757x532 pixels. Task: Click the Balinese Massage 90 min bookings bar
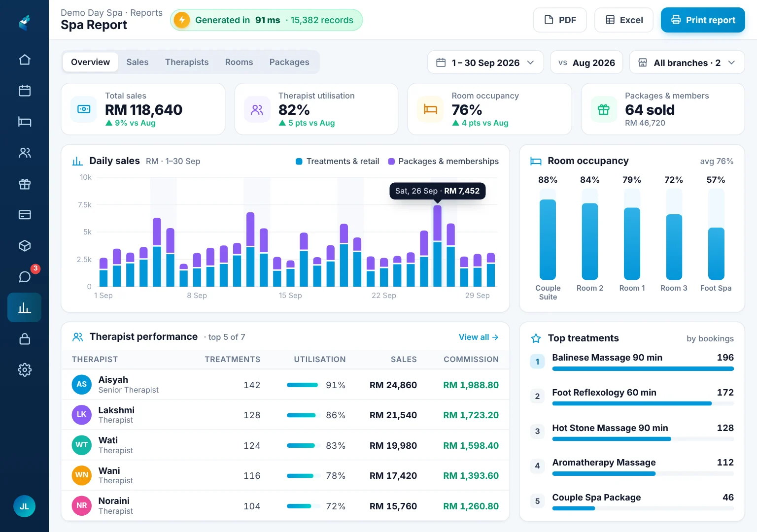click(643, 368)
